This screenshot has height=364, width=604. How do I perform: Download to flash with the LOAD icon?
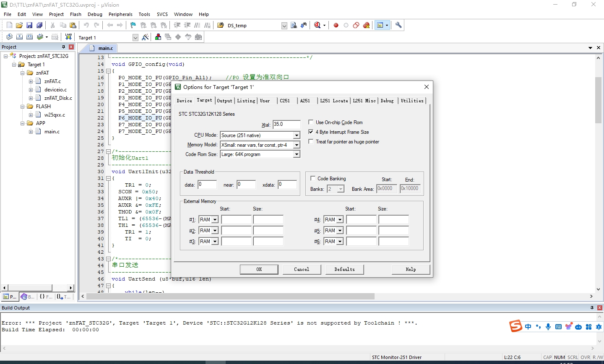[68, 37]
